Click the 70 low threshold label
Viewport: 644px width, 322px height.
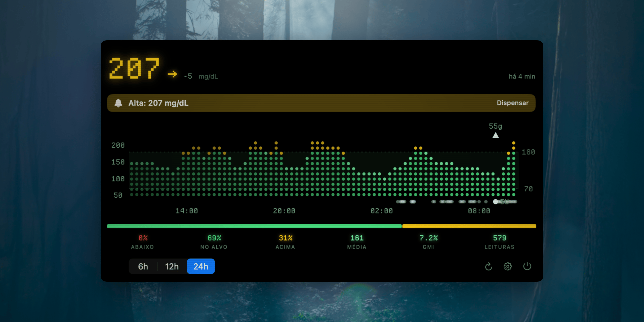tap(529, 189)
